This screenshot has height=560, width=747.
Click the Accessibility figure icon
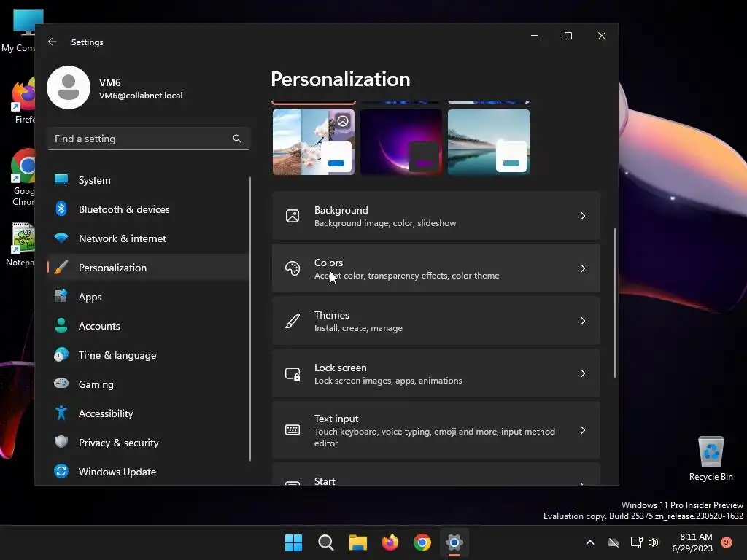(x=61, y=413)
